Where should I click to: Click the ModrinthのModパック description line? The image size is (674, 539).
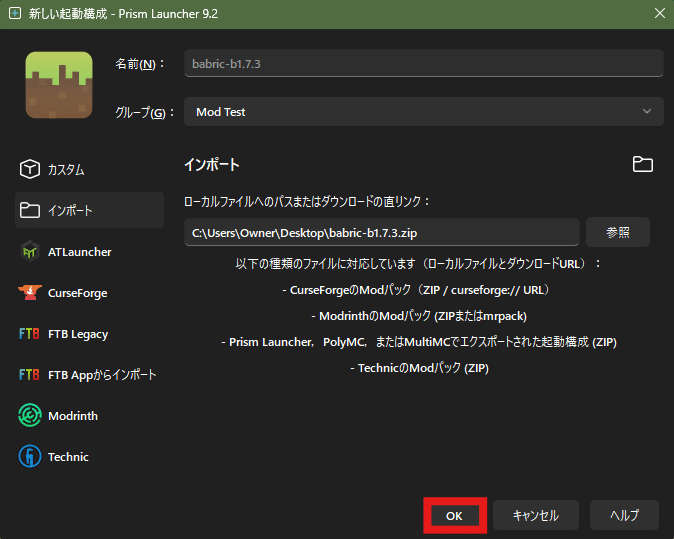419,316
